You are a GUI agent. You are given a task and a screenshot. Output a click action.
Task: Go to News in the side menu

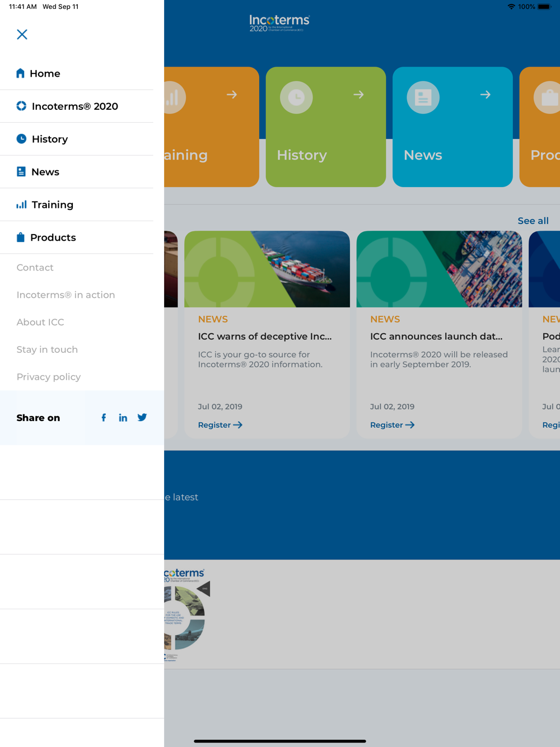77,172
